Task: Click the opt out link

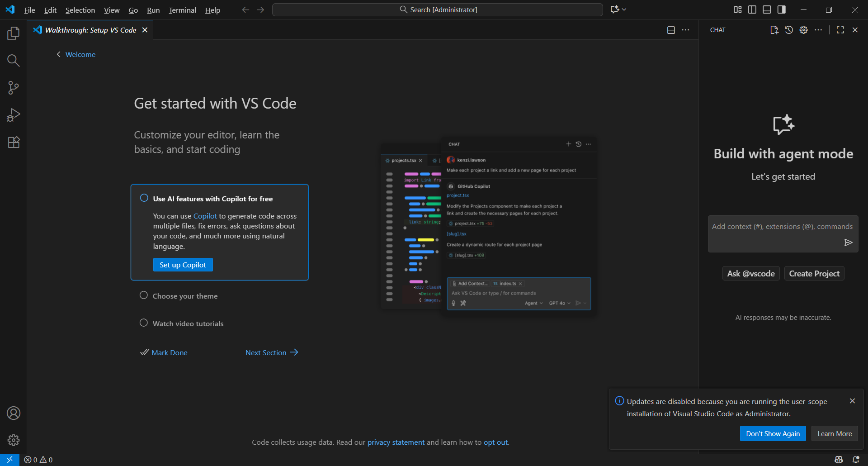Action: 495,442
